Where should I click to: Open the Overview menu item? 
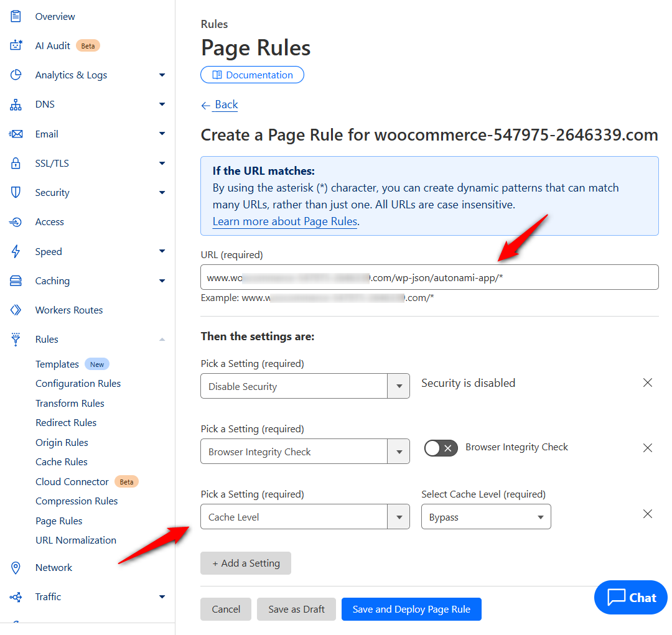point(55,16)
